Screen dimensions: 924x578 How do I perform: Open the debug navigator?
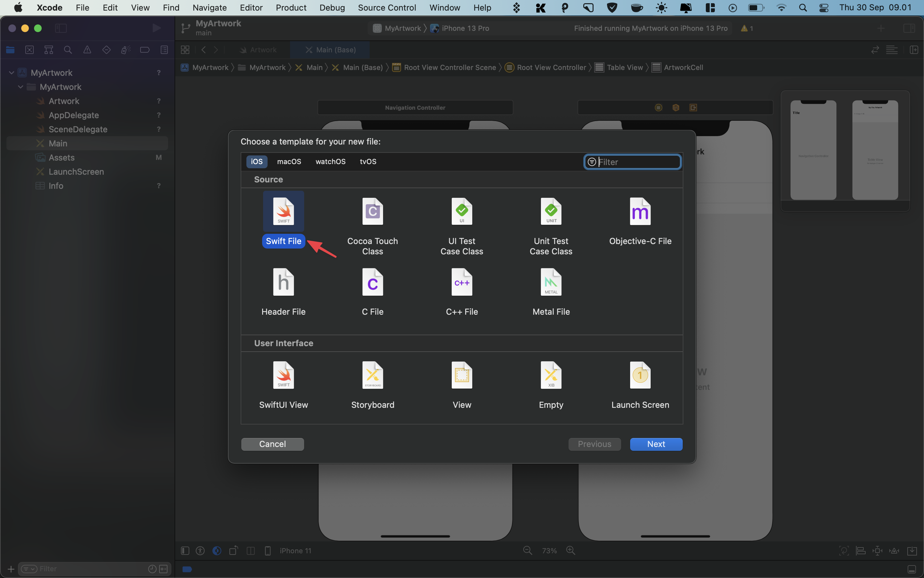click(126, 50)
